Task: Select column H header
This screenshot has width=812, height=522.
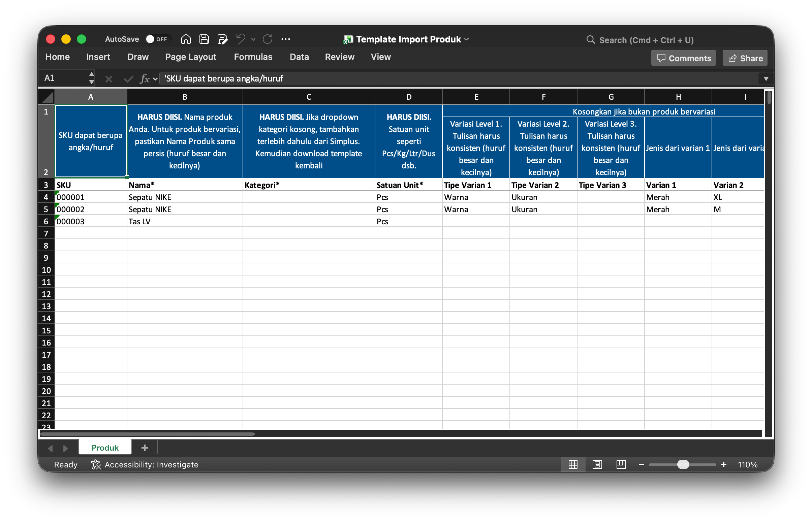Action: click(678, 97)
